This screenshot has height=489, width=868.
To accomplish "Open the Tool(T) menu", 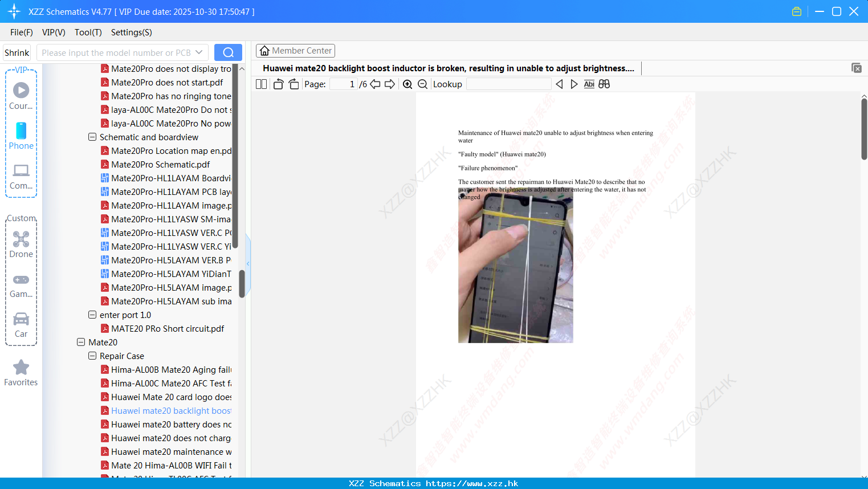I will (x=88, y=32).
